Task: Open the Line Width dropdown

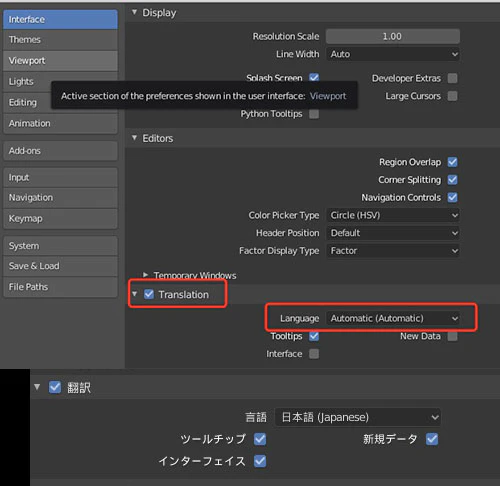Action: [393, 54]
